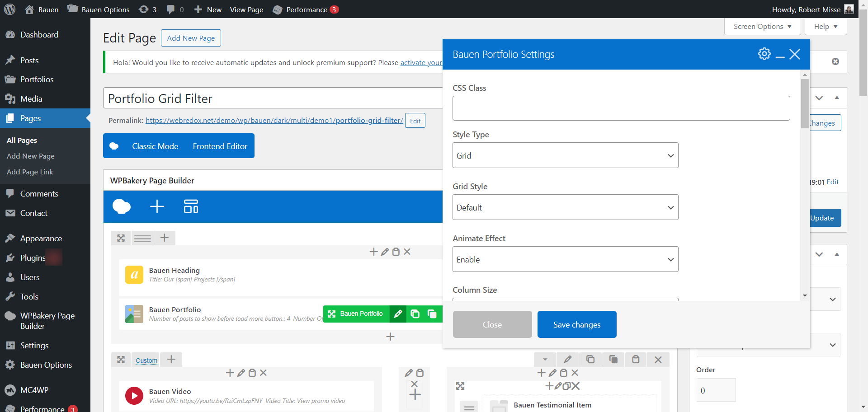Image resolution: width=868 pixels, height=412 pixels.
Task: Open the Animate Effect dropdown
Action: tap(565, 259)
